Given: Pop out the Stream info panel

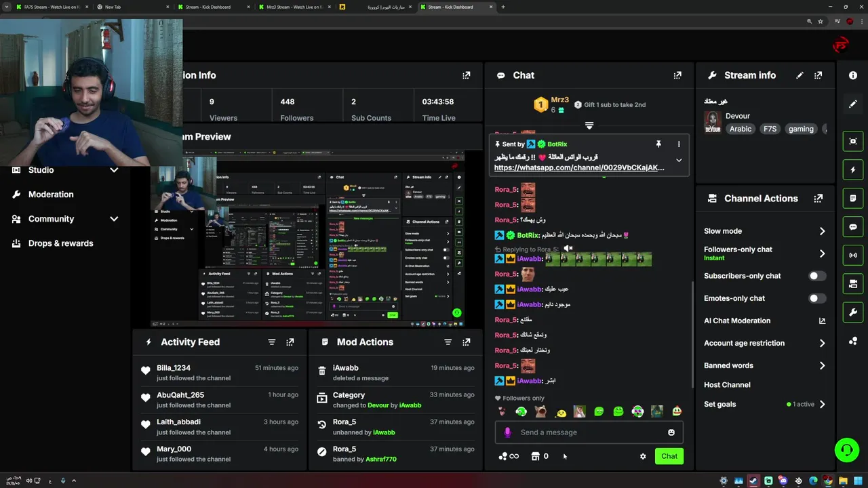Looking at the screenshot, I should tap(818, 75).
